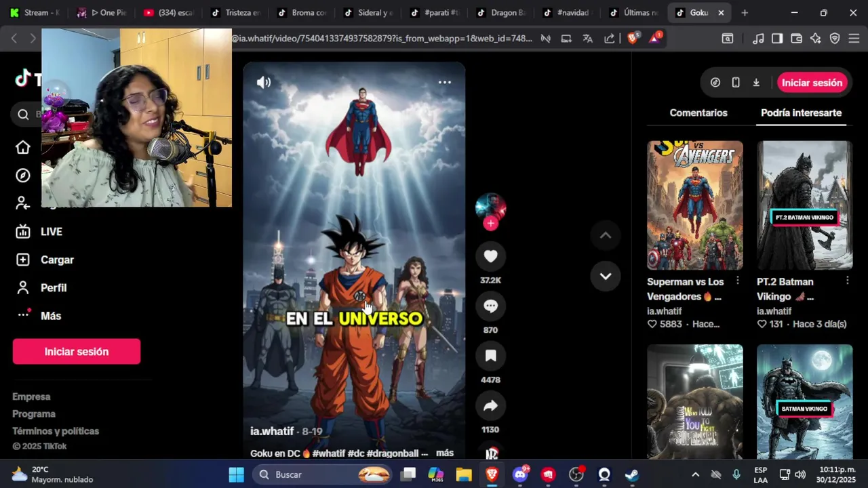This screenshot has width=868, height=488.
Task: Click the Brave search tabs icon
Action: [728, 39]
